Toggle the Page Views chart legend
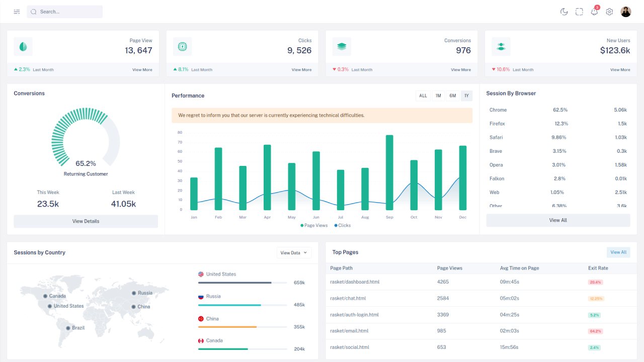 click(x=314, y=225)
